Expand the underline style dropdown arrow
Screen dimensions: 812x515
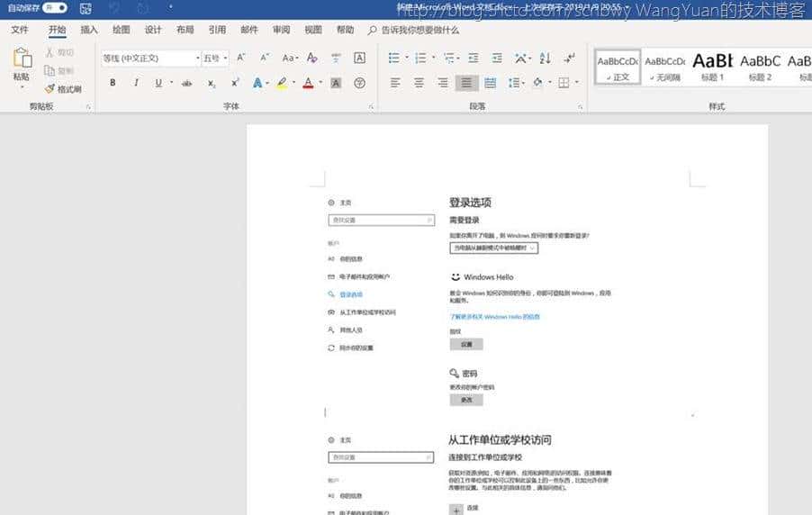pos(171,82)
